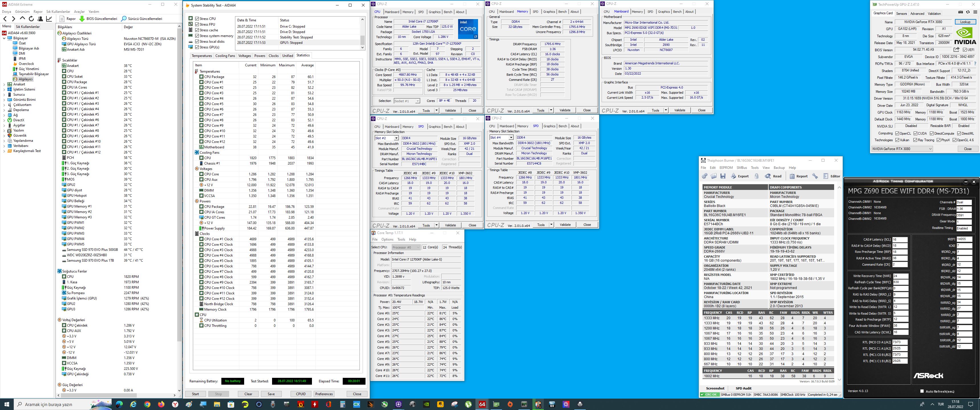
Task: Expand İşletim Sistemi tree node
Action: point(4,89)
